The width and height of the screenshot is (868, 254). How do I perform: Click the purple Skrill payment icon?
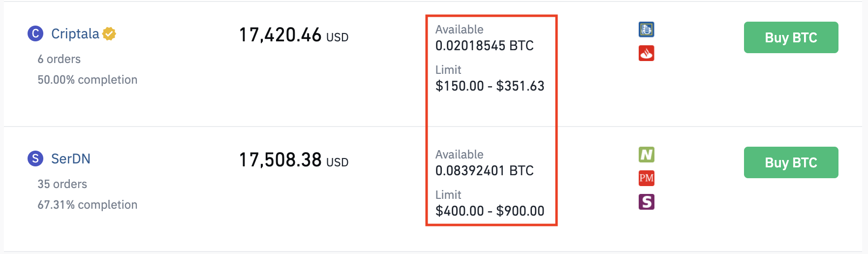coord(647,202)
